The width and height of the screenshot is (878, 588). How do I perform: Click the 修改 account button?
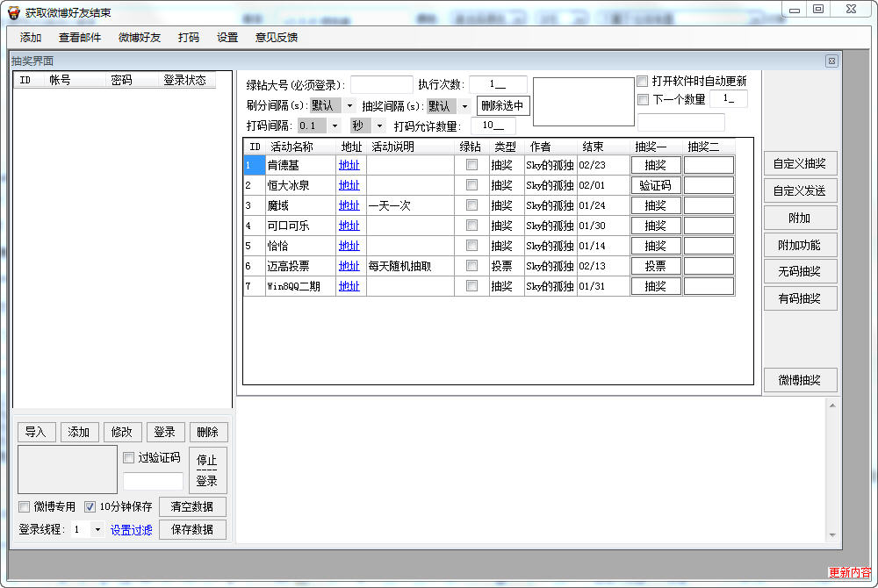122,432
